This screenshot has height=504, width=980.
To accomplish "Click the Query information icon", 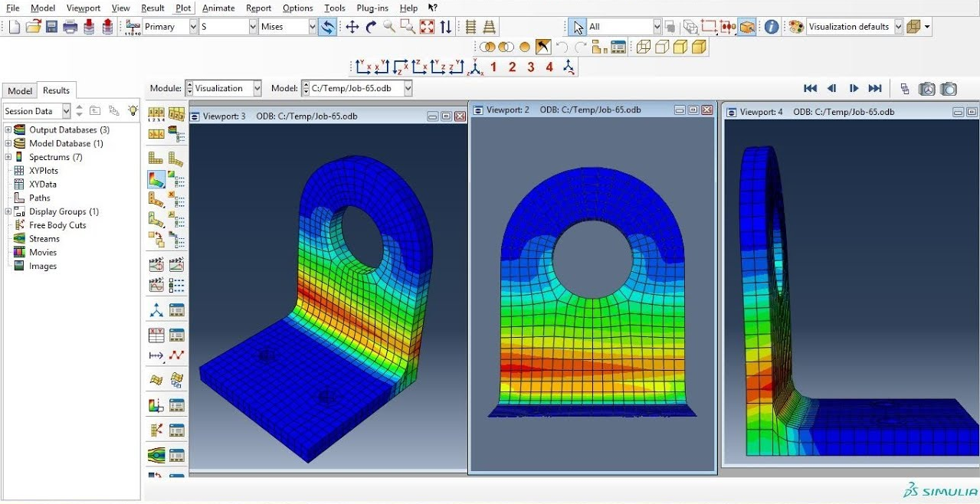I will [x=772, y=27].
